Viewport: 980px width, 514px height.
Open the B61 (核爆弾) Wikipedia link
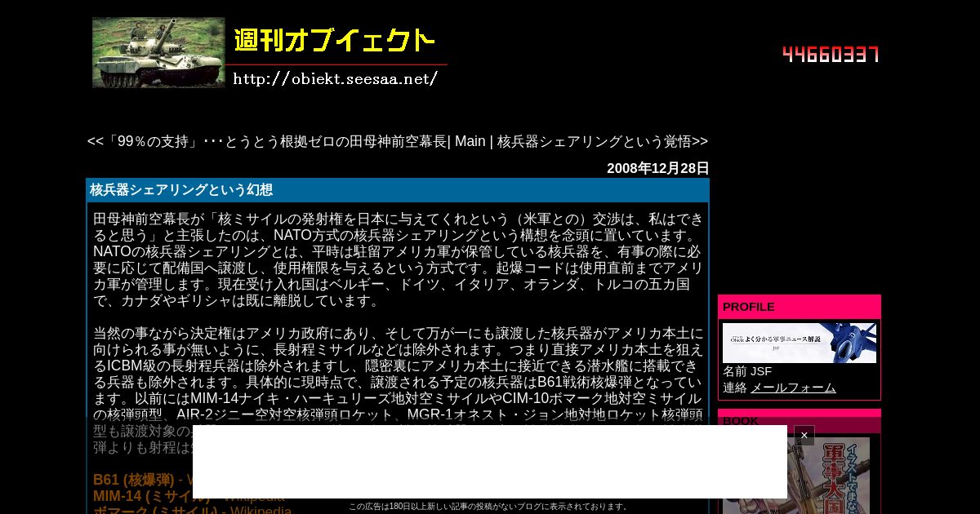tap(143, 480)
